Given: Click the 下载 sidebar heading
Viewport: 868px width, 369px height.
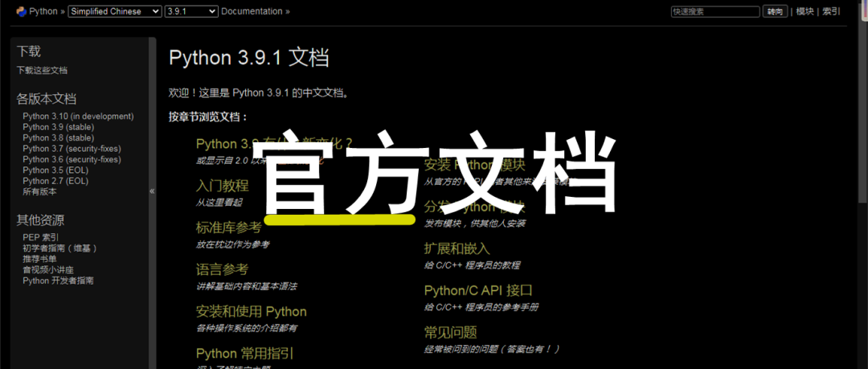Looking at the screenshot, I should tap(28, 51).
